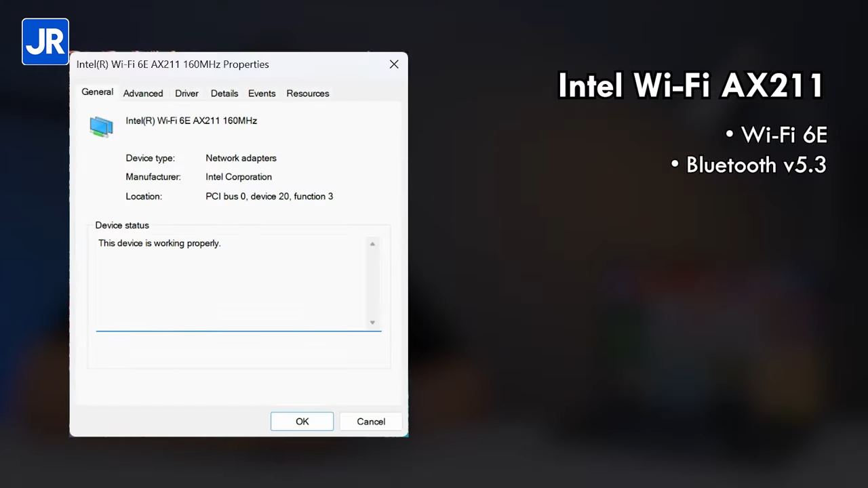View the Events tab

pos(262,94)
